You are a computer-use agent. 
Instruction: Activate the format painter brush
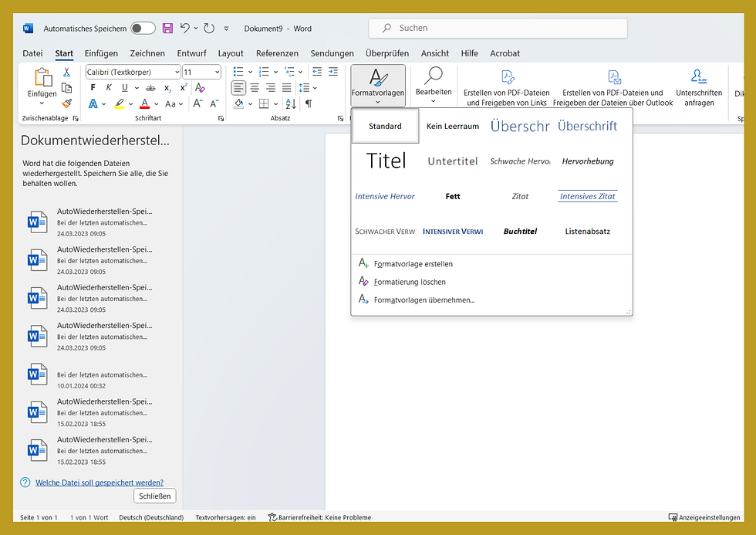coord(66,103)
